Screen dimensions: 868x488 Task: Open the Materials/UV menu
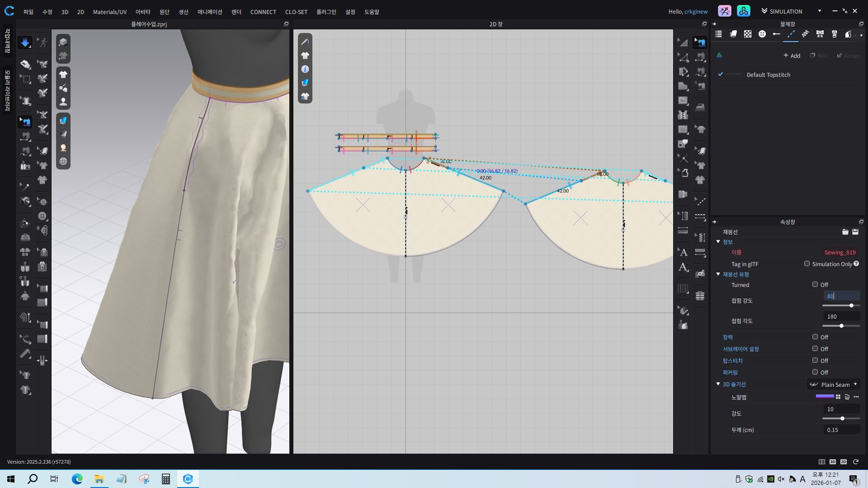coord(109,12)
